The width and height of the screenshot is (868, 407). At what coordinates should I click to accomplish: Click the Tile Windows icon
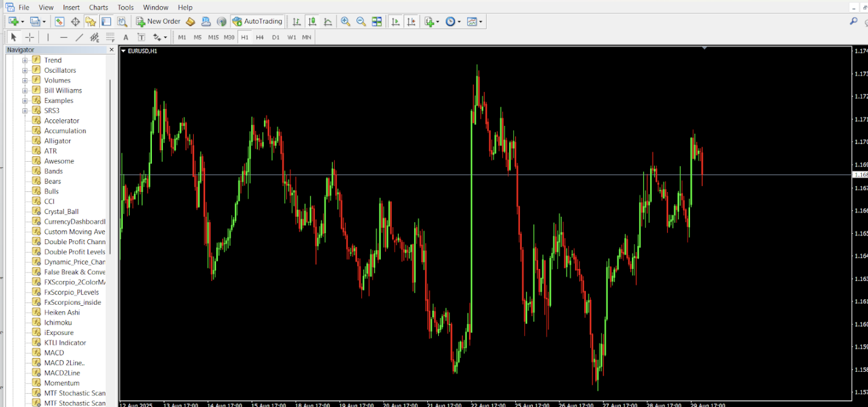pyautogui.click(x=377, y=22)
